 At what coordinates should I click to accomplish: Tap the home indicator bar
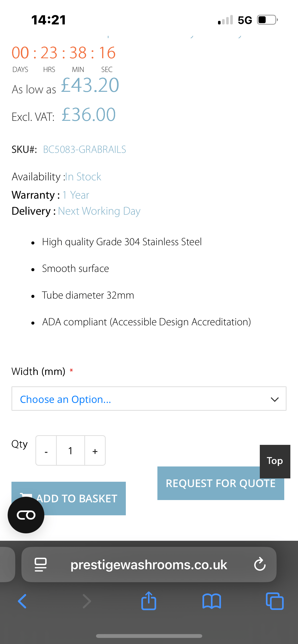coord(149,636)
